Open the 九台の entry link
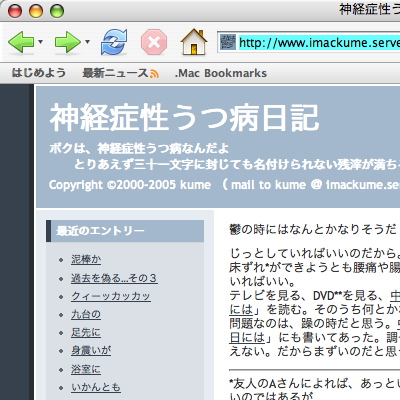 tap(86, 314)
